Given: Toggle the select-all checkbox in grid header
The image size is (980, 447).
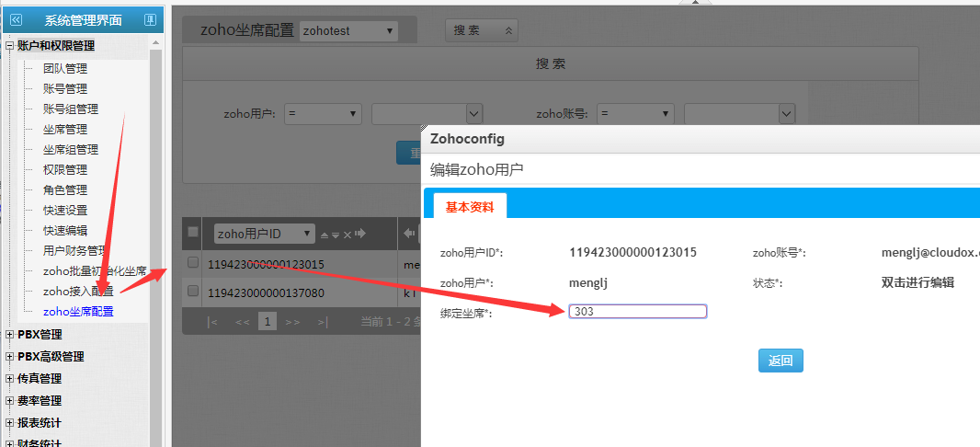Looking at the screenshot, I should click(193, 232).
